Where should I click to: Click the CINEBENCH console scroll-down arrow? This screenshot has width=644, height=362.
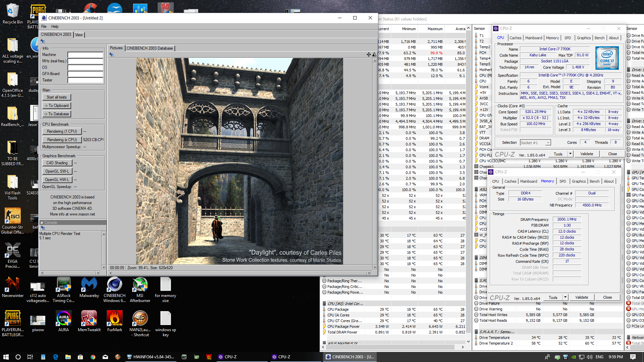[104, 267]
